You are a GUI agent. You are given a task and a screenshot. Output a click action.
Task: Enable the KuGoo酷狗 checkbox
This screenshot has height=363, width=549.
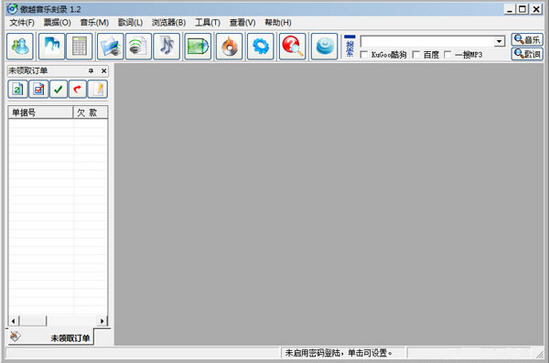click(364, 55)
